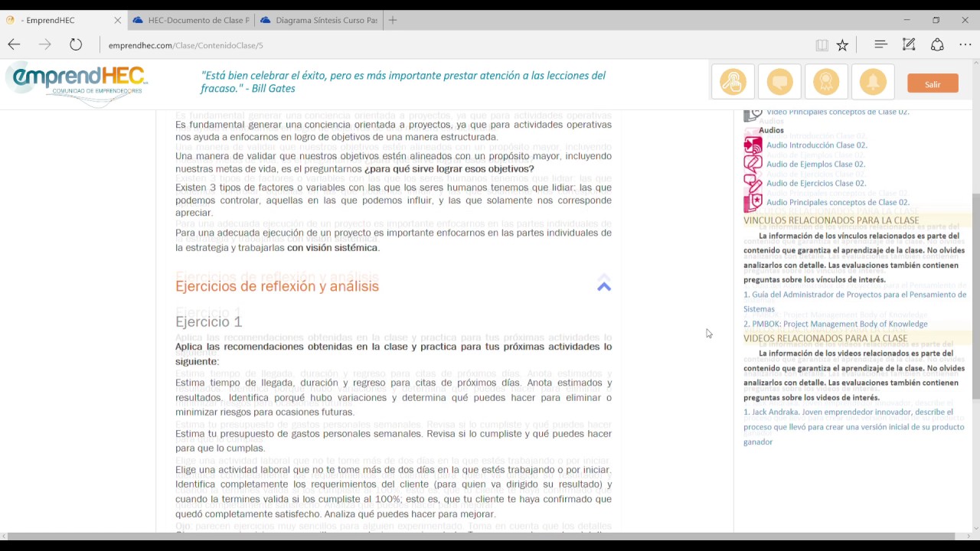The image size is (980, 551).
Task: Open the browser Hub icon
Action: click(880, 44)
